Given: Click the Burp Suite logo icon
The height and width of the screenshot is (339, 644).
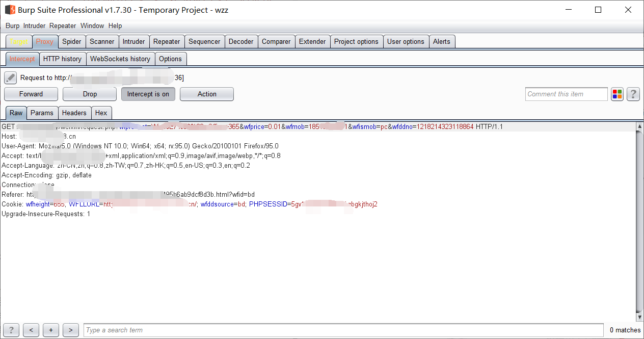Looking at the screenshot, I should (10, 10).
